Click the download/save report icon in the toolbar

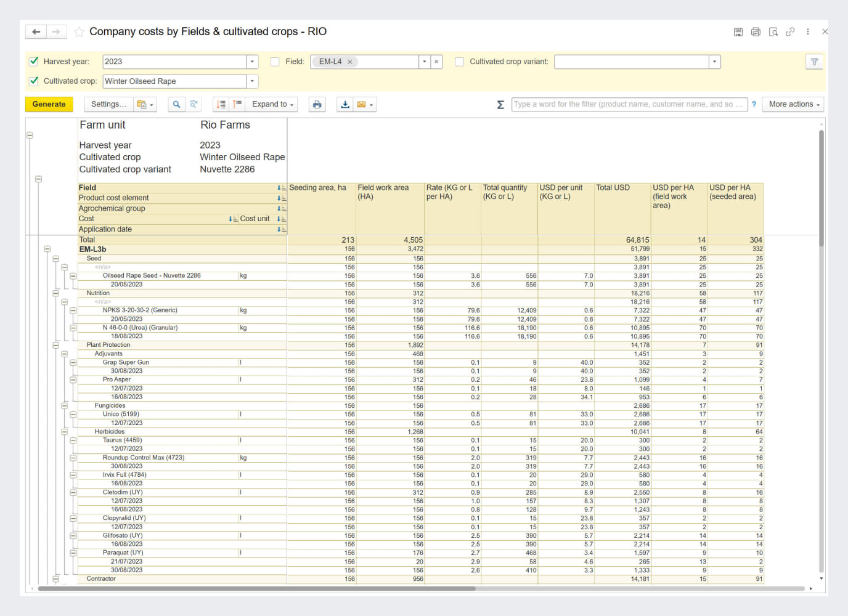tap(345, 105)
